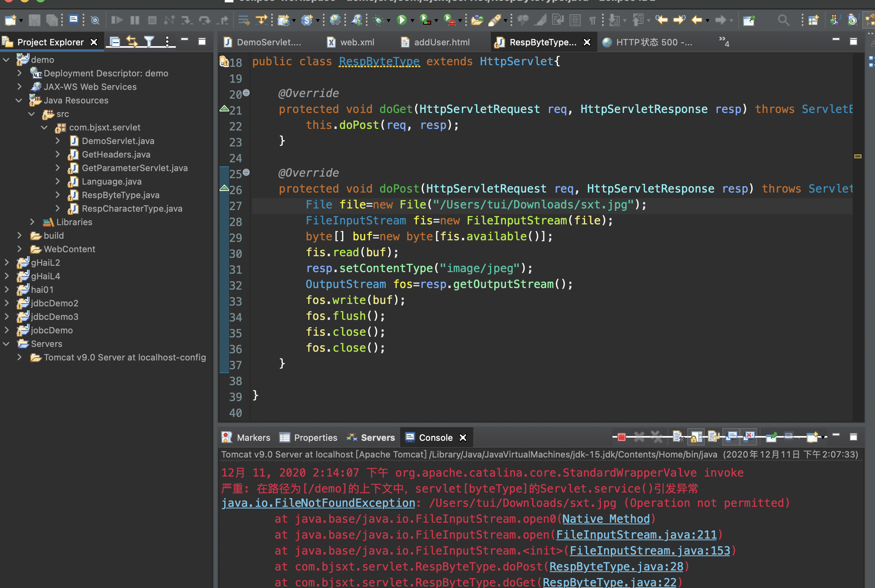Open the java.io.FileNotFoundException link
This screenshot has height=588, width=875.
(318, 503)
